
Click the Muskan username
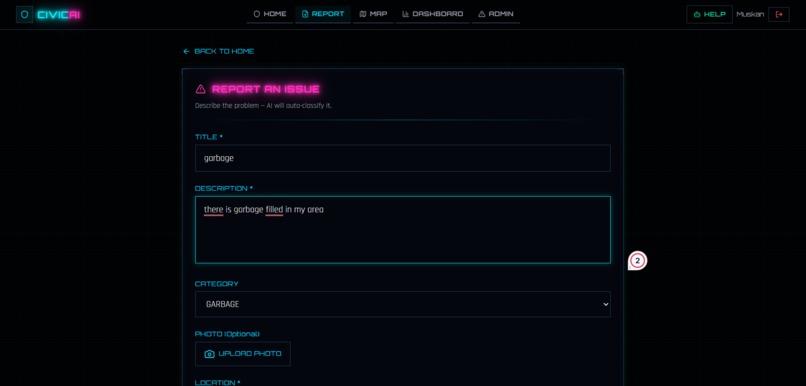coord(750,14)
